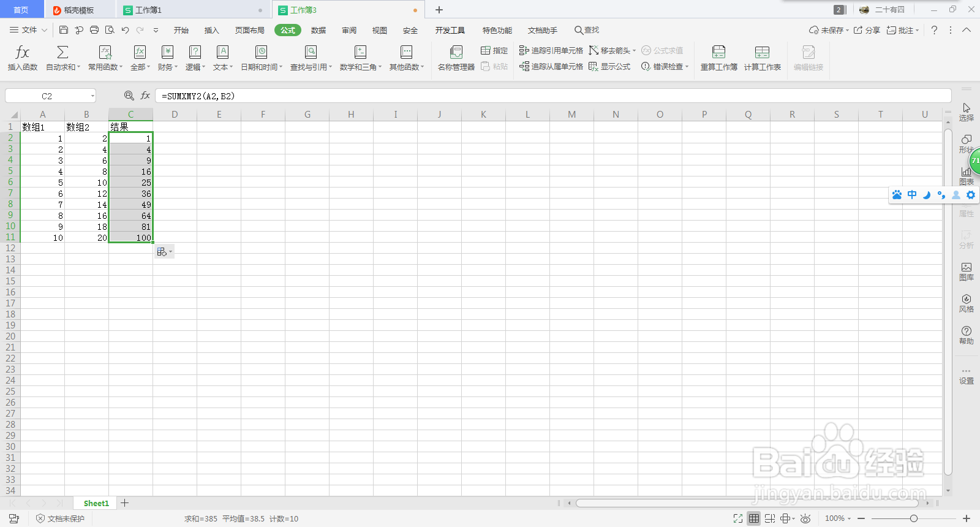
Task: Click Remove Arrows (移去箭头)
Action: point(612,50)
